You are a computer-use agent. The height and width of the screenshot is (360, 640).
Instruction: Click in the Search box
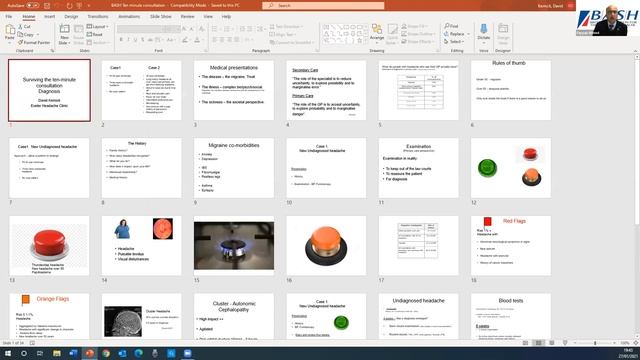pos(323,5)
